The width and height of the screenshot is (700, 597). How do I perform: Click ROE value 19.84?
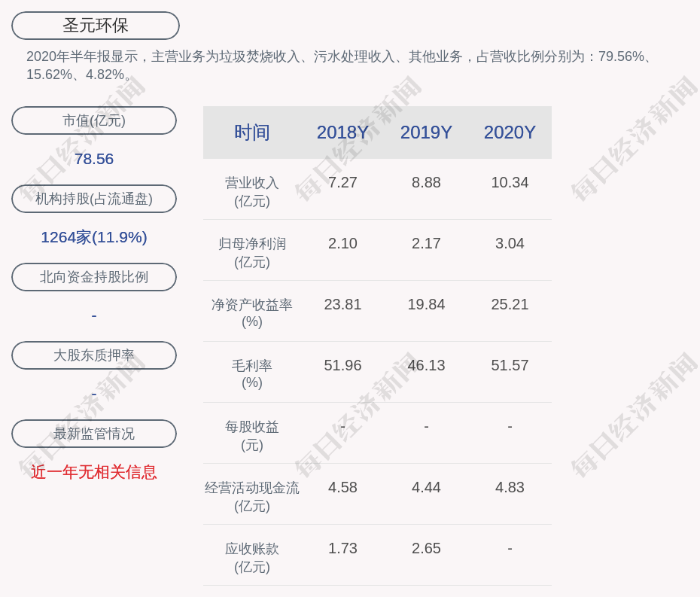pos(426,305)
